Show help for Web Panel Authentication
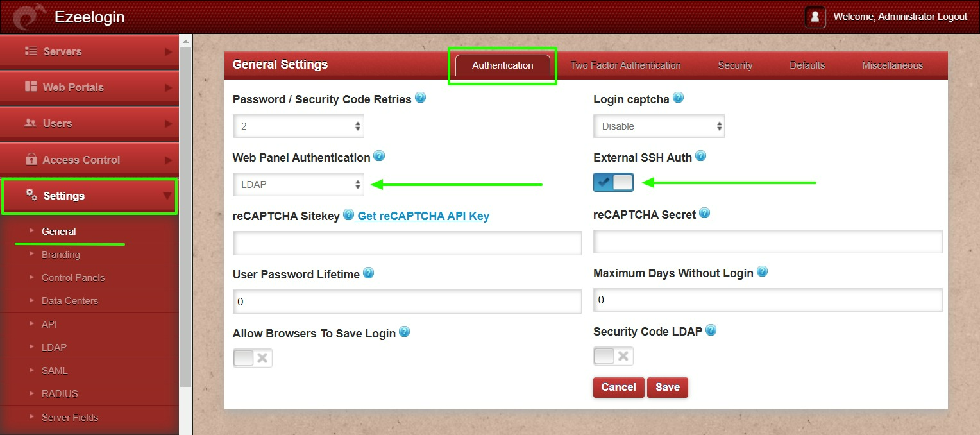The width and height of the screenshot is (980, 435). [x=379, y=156]
